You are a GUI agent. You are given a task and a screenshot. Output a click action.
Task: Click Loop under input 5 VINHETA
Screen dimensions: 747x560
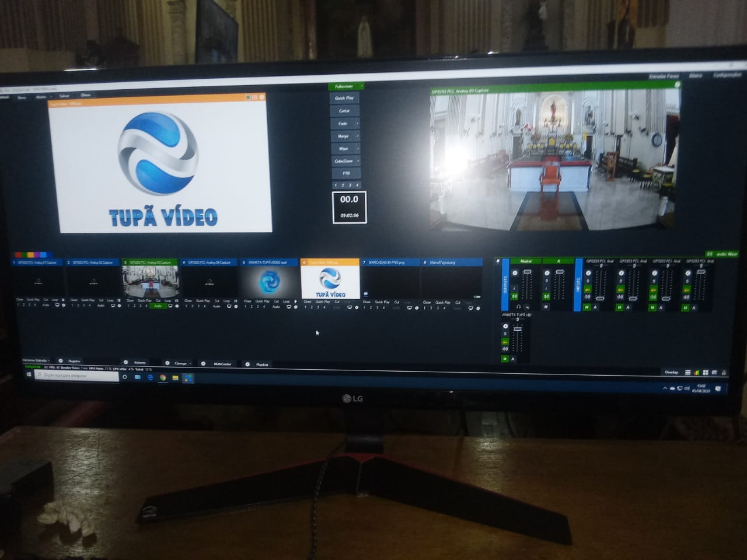tap(285, 301)
